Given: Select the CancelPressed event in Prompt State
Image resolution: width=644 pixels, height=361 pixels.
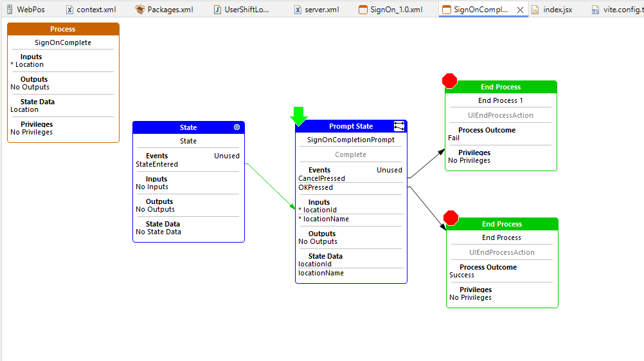Looking at the screenshot, I should pyautogui.click(x=322, y=178).
